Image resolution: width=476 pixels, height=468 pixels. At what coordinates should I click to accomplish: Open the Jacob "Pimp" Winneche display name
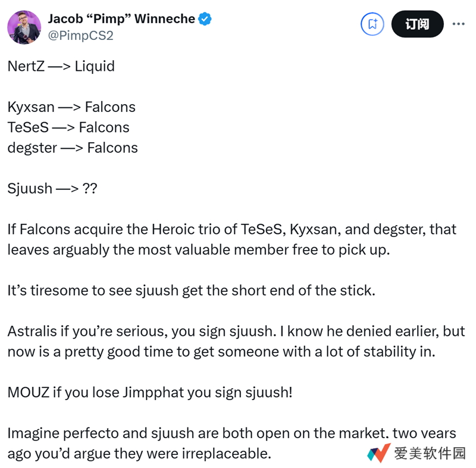point(121,19)
